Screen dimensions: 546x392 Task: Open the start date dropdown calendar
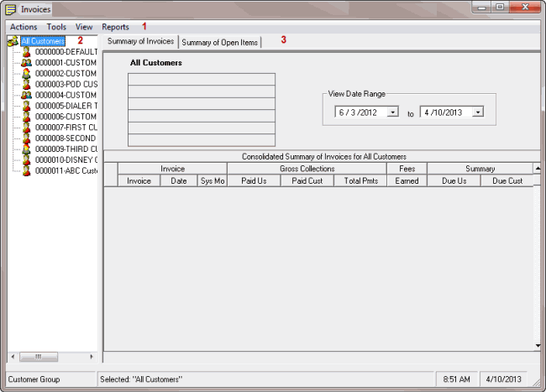tap(392, 112)
